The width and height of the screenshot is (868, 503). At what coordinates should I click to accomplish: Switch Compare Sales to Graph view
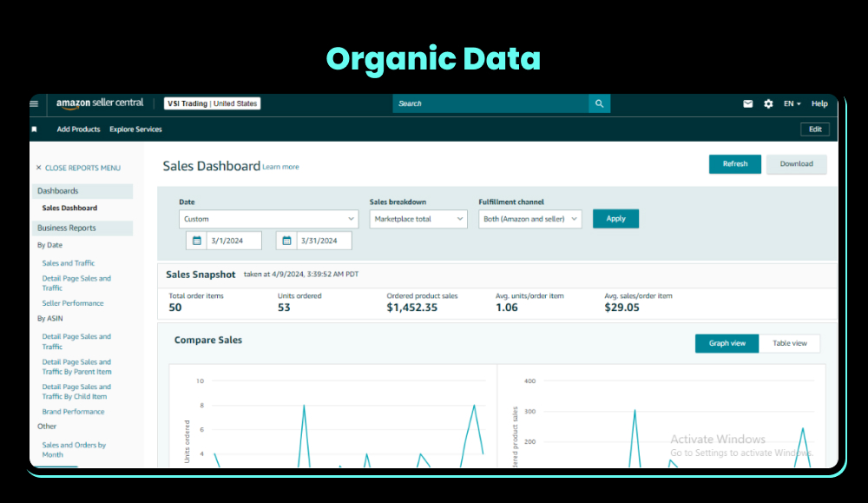[727, 343]
